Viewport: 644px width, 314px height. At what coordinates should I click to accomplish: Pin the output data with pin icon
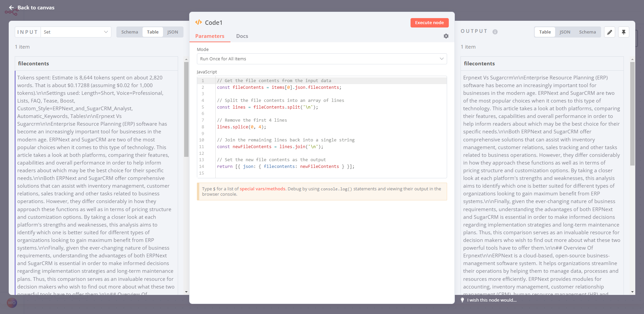point(624,32)
